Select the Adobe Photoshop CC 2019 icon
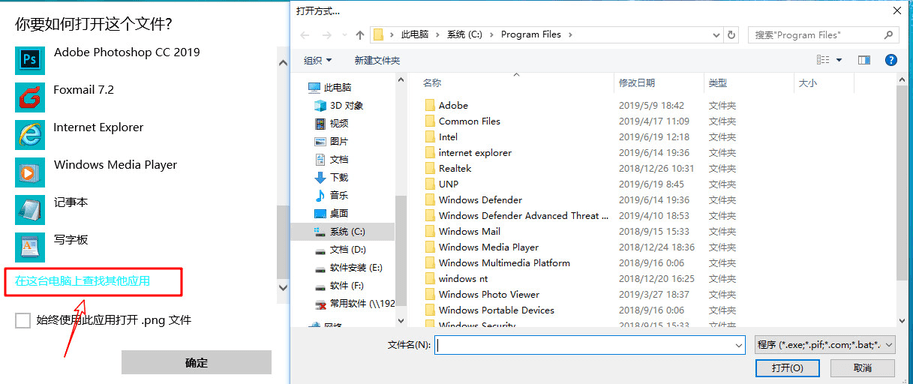This screenshot has width=913, height=384. (30, 59)
